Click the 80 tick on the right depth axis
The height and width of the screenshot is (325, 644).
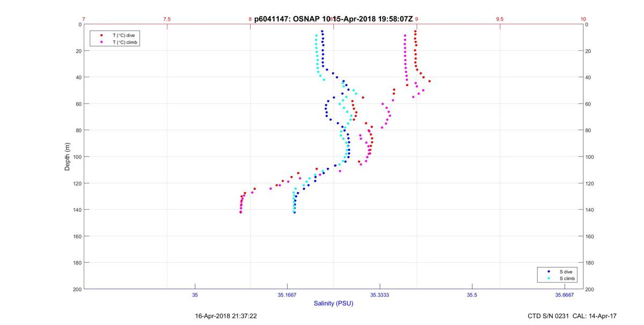(589, 130)
